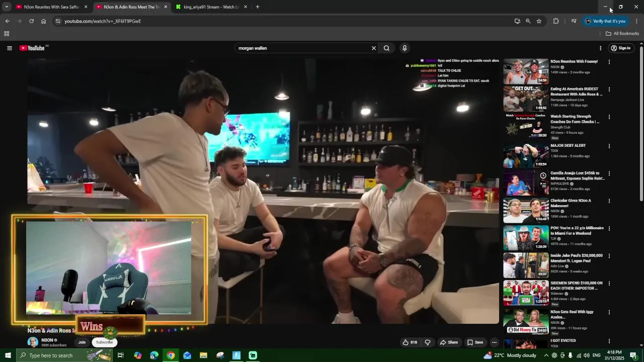The width and height of the screenshot is (644, 362).
Task: Clear the 'morgan wallen' search text
Action: [374, 48]
